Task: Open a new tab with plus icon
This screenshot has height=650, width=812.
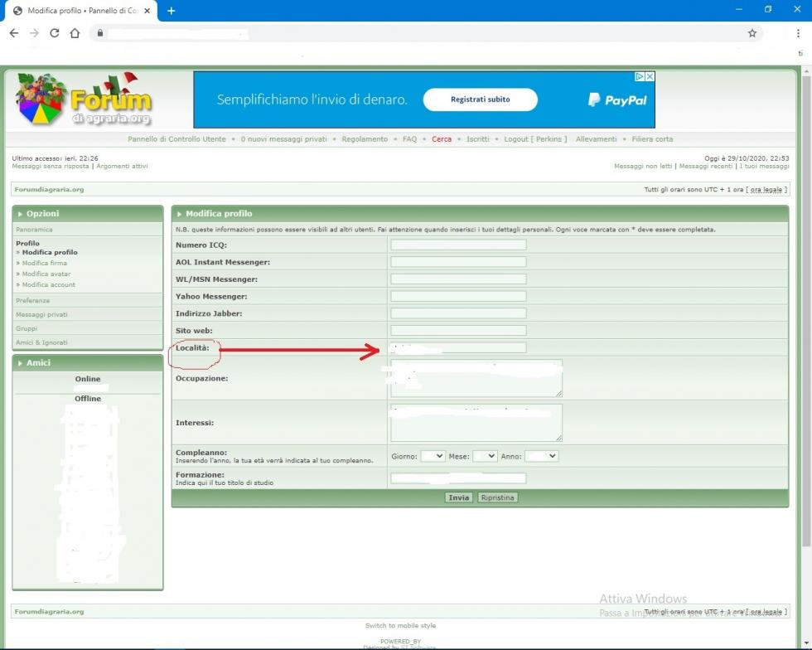Action: 172,11
